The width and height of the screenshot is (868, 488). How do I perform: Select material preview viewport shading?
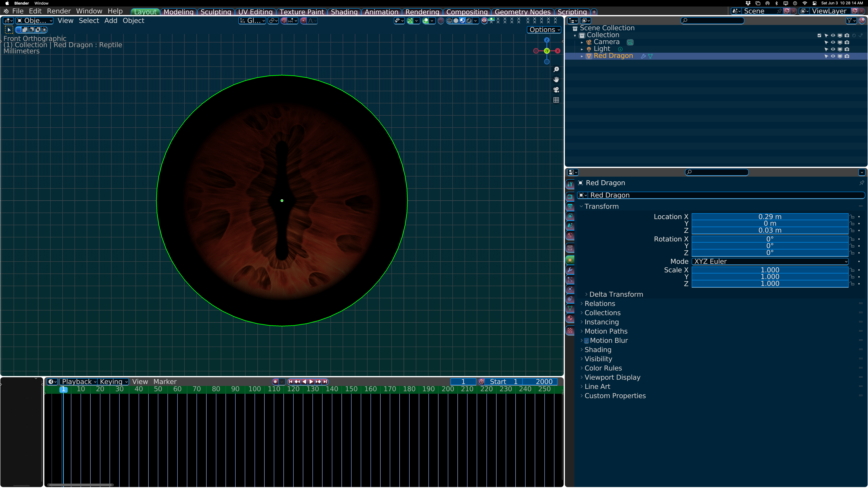click(x=462, y=21)
